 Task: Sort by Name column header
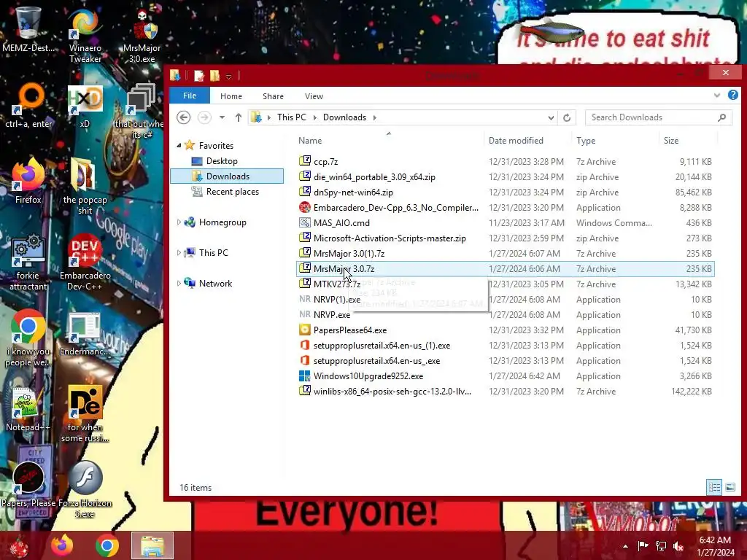click(x=389, y=141)
